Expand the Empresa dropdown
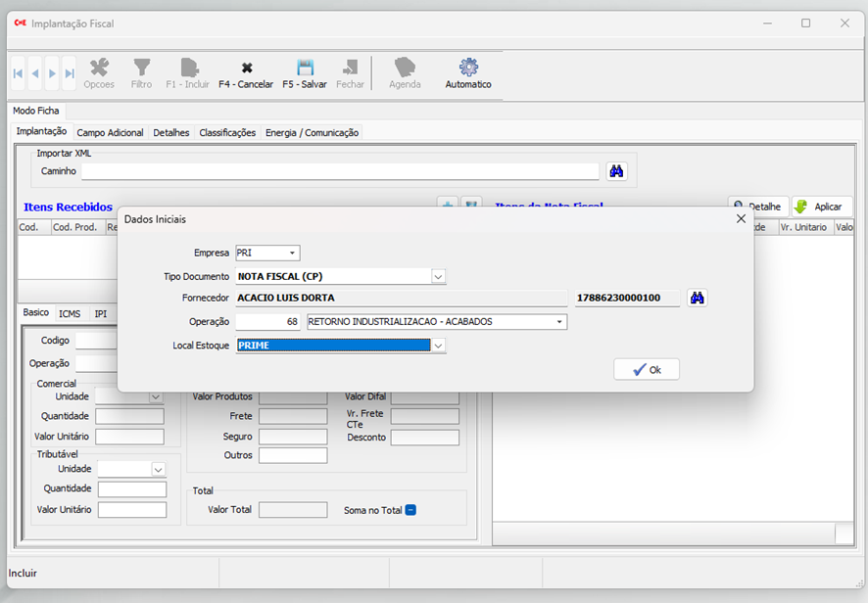Image resolution: width=868 pixels, height=603 pixels. [x=293, y=254]
